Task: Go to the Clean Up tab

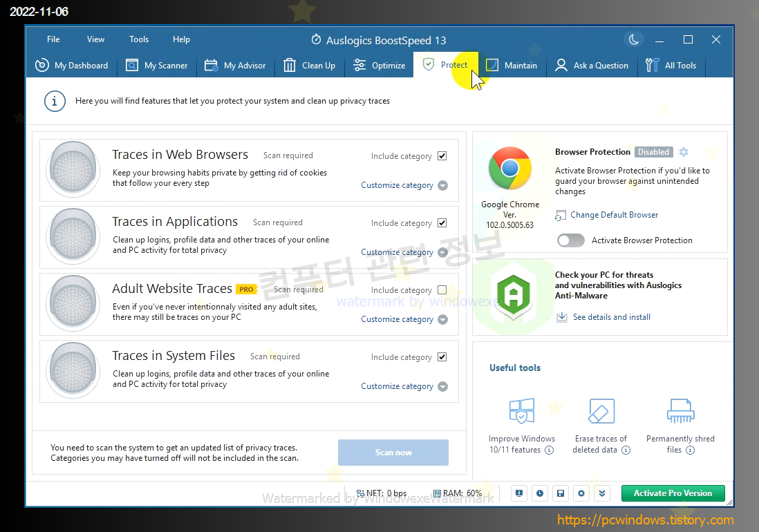Action: pos(309,65)
